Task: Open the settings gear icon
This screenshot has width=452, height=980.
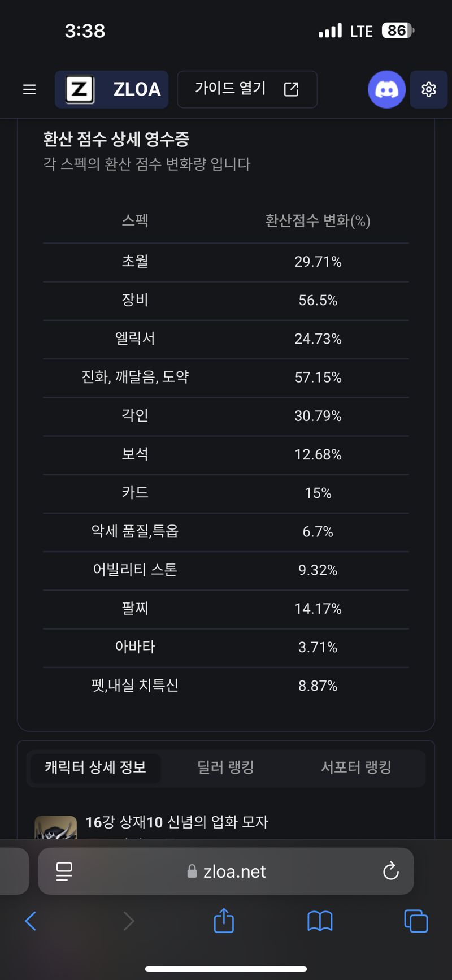Action: 429,89
